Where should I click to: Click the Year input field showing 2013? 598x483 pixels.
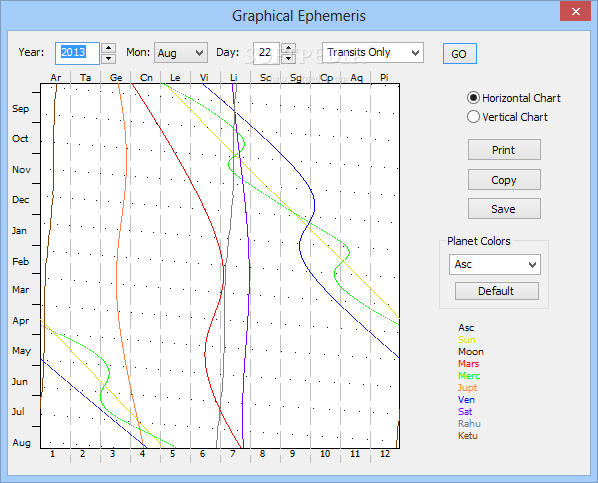77,53
